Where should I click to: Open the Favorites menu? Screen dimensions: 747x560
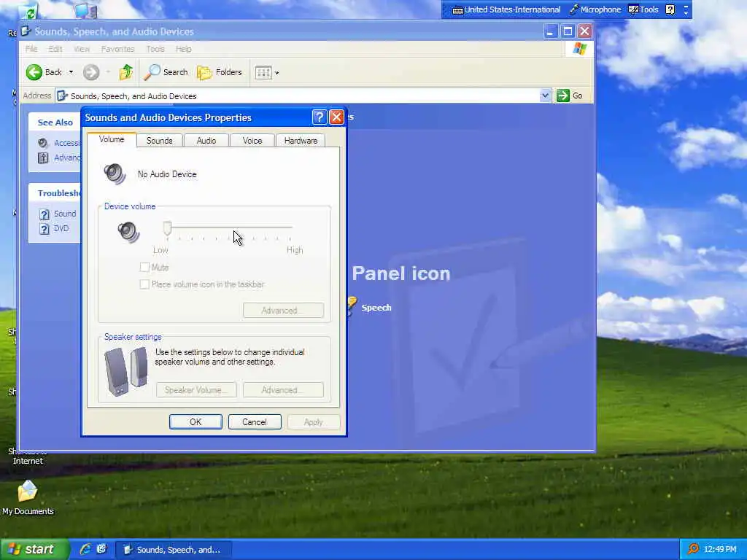pos(117,49)
